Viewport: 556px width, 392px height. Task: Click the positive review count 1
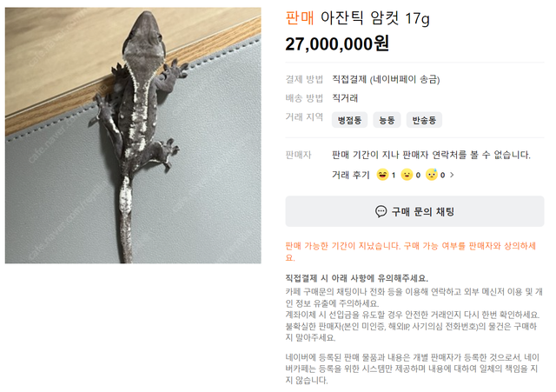394,176
